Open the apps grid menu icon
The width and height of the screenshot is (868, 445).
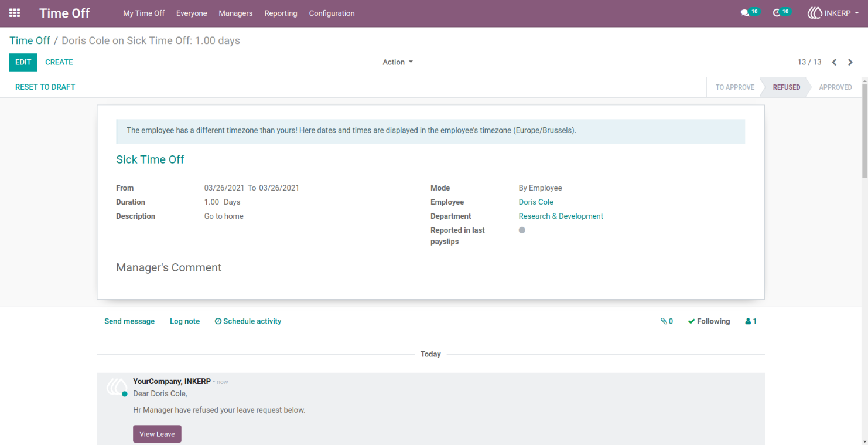coord(15,13)
